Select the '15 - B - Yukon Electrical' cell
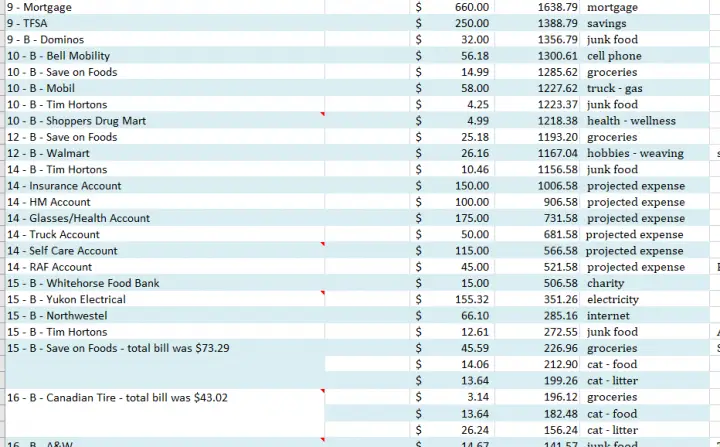720x447 pixels. [165, 300]
